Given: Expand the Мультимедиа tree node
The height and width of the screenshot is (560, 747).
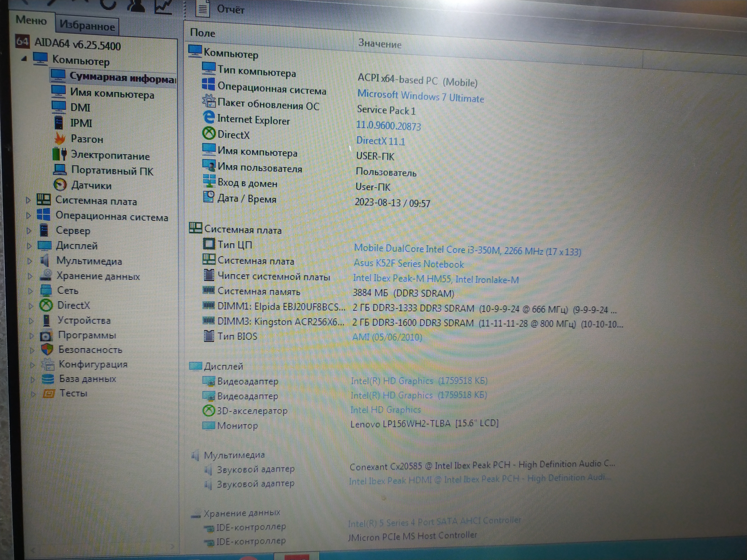Looking at the screenshot, I should pyautogui.click(x=30, y=261).
